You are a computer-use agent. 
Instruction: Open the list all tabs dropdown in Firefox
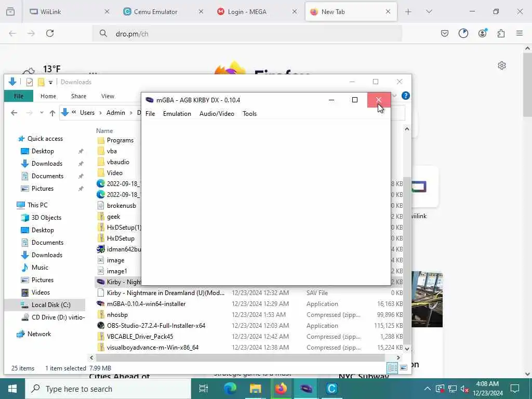(x=429, y=11)
